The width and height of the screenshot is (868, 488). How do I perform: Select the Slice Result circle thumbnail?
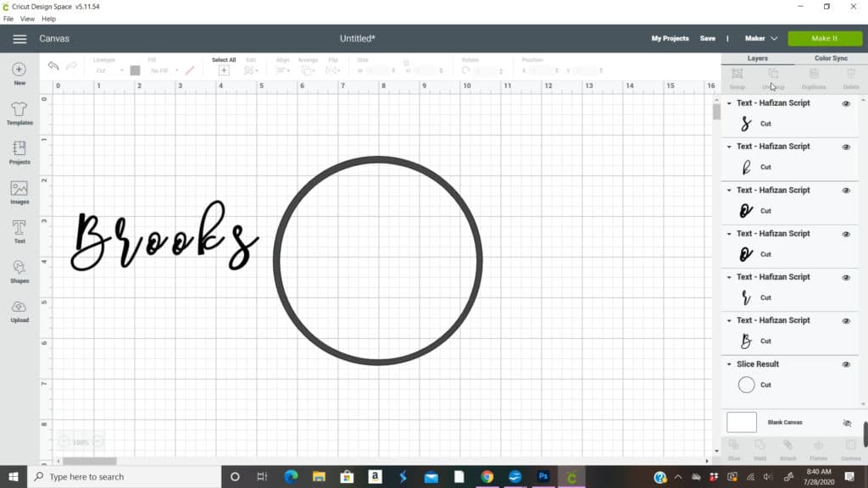[746, 385]
